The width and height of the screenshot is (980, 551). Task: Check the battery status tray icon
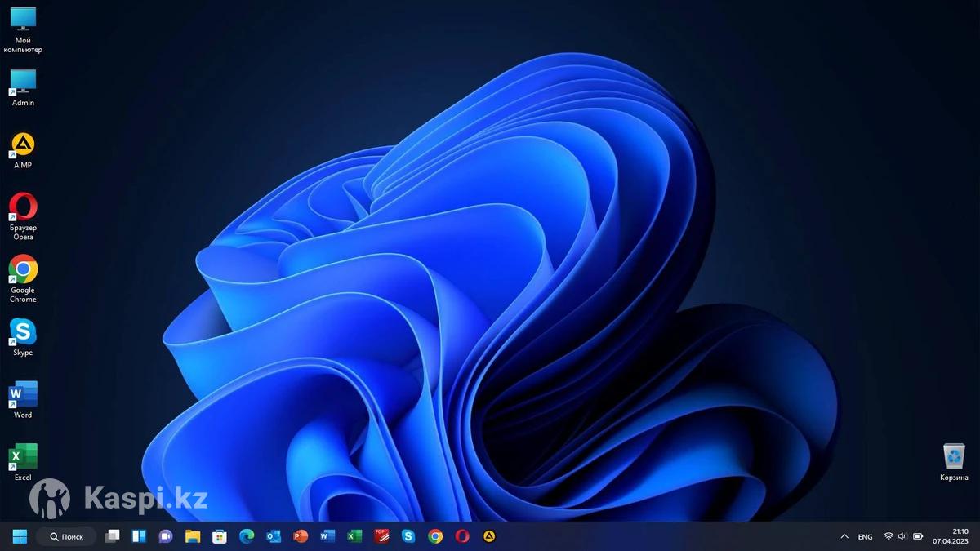(x=917, y=536)
